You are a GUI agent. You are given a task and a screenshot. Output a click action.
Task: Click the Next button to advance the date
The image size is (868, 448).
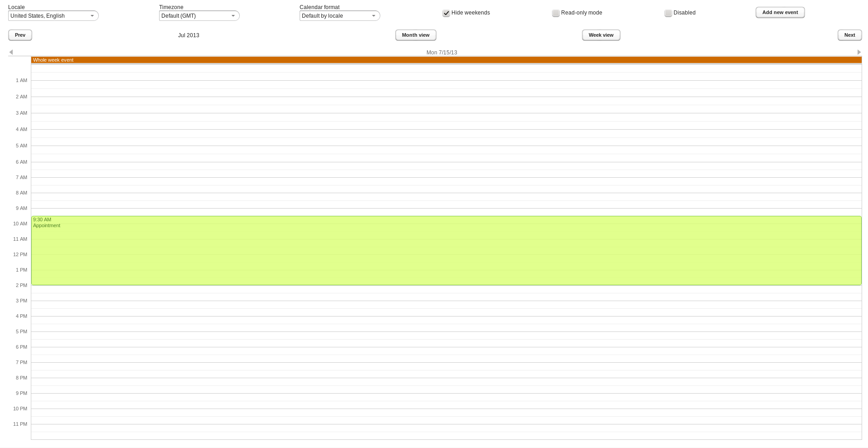pos(849,35)
